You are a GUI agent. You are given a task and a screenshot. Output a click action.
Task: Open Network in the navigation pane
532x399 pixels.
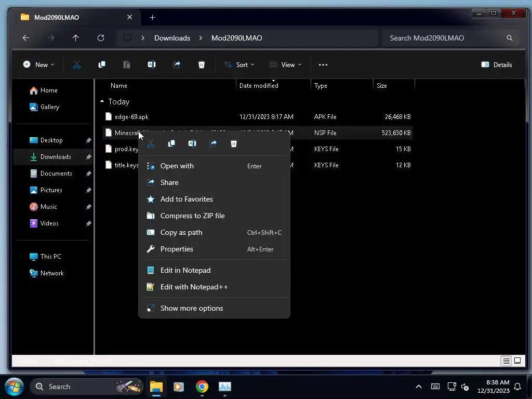click(52, 273)
